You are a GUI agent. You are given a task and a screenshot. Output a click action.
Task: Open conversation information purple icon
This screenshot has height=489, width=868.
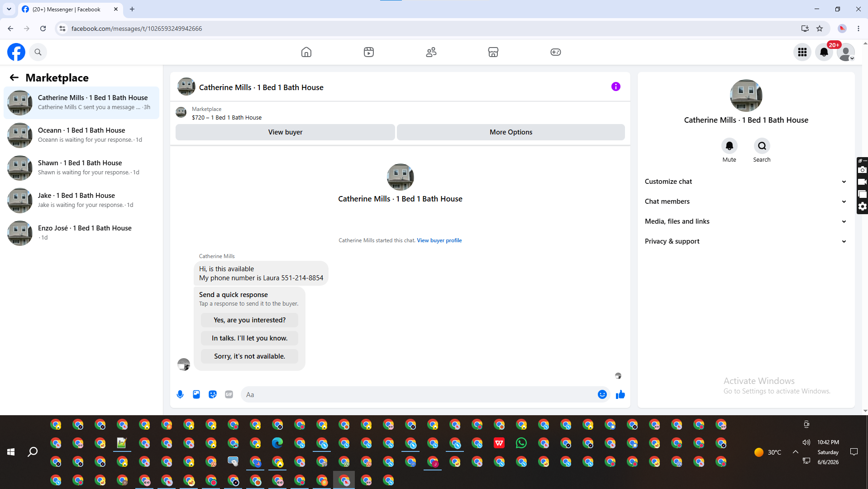coord(616,86)
